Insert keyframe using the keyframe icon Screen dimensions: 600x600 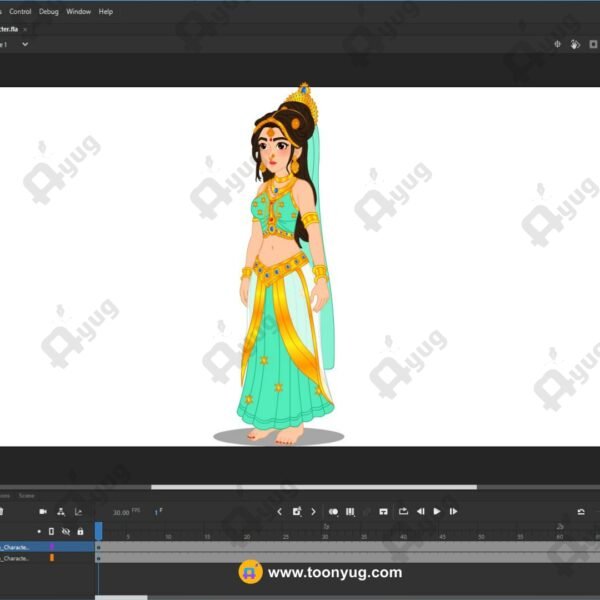(297, 512)
